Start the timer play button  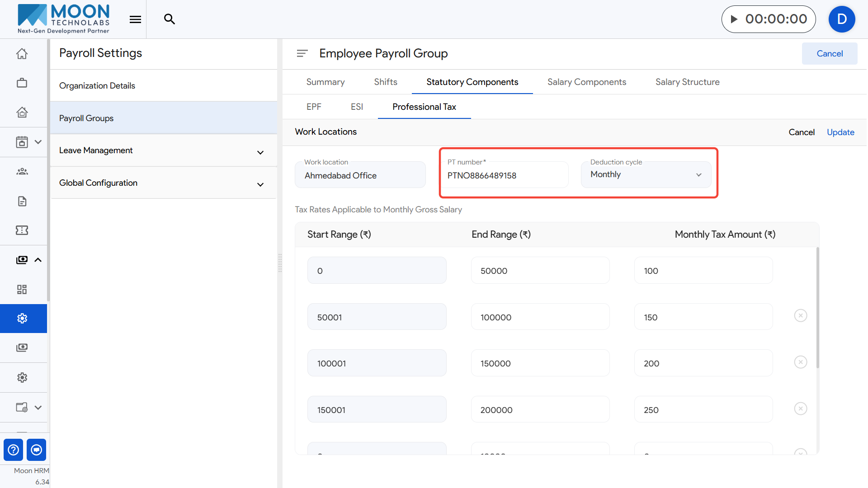734,19
